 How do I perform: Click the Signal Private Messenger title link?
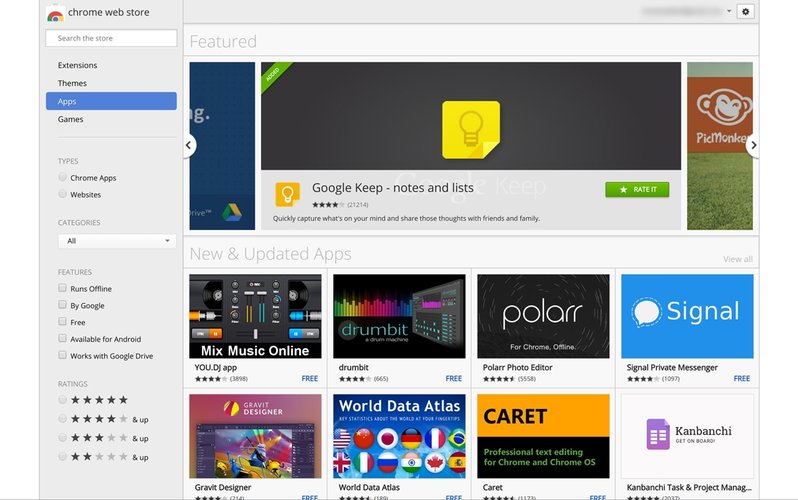point(672,367)
